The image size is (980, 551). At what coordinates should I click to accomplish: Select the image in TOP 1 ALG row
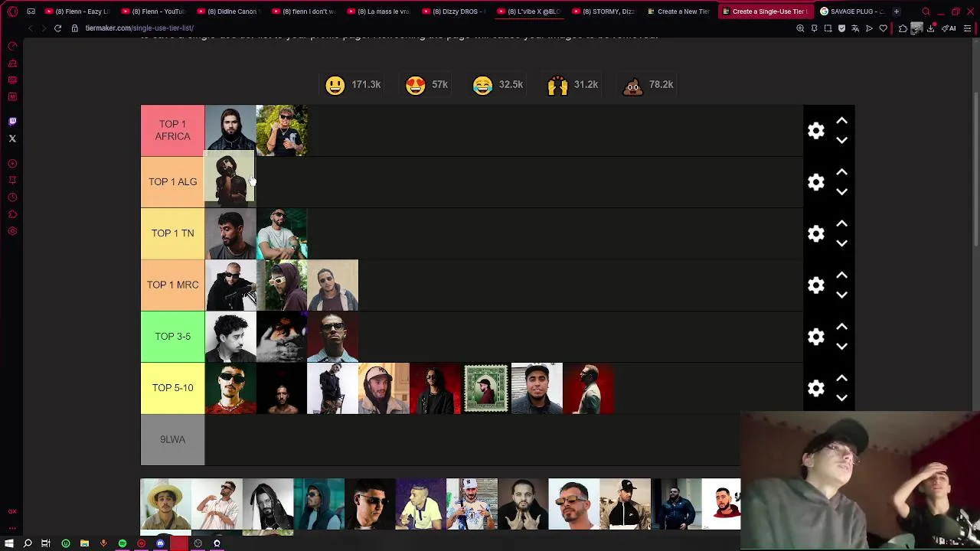tap(229, 178)
